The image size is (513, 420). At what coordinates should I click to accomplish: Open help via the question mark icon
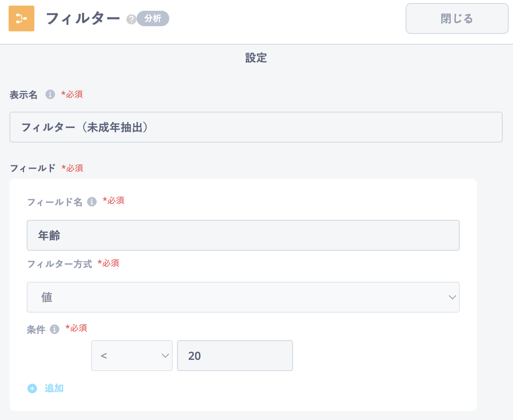click(131, 19)
